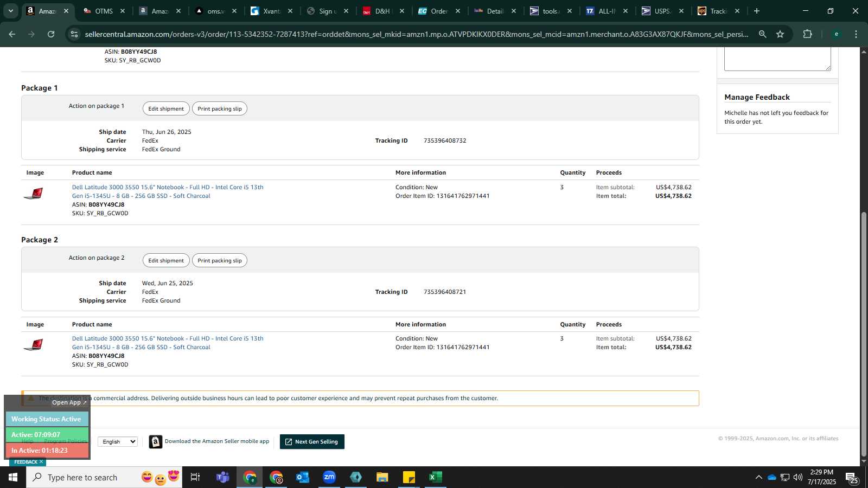Click Package 2 laptop product thumbnail

[x=34, y=344]
